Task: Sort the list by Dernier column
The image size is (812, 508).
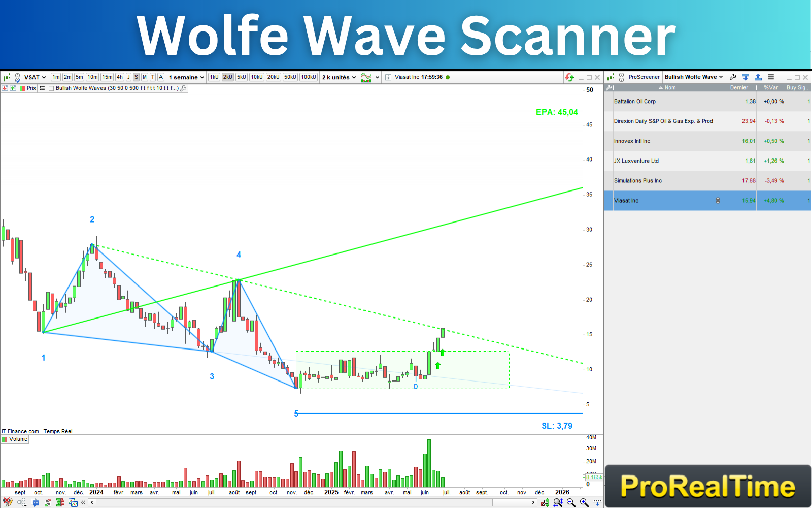Action: coord(739,88)
